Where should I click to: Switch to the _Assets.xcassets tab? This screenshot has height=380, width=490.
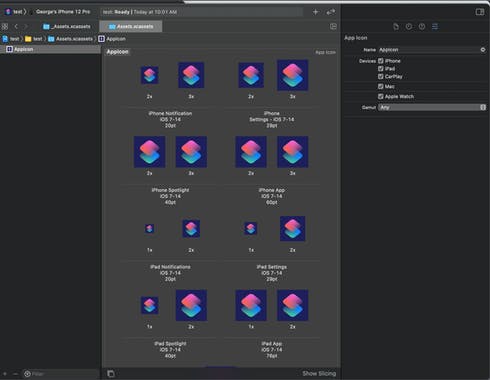click(x=67, y=26)
